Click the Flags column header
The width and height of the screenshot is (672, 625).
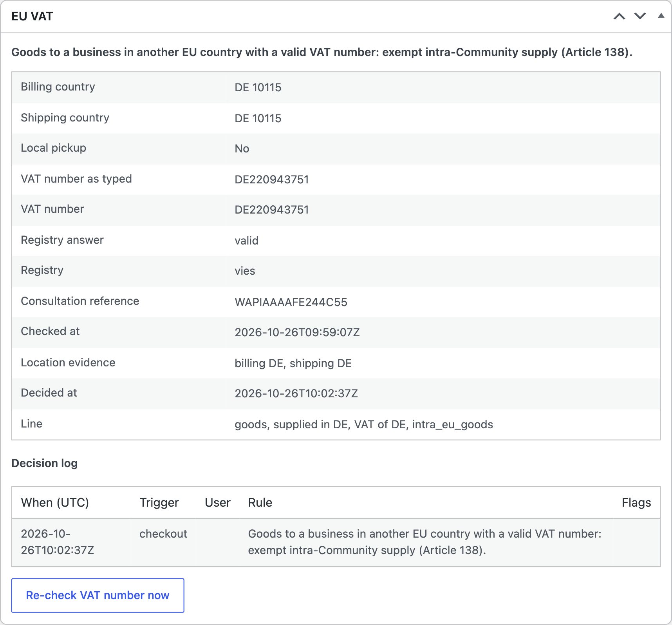[x=636, y=502]
